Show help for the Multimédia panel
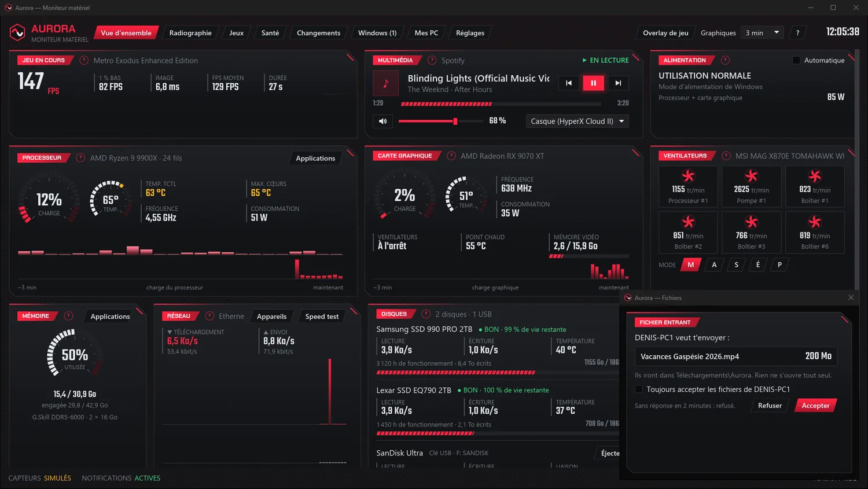The image size is (868, 489). point(432,60)
